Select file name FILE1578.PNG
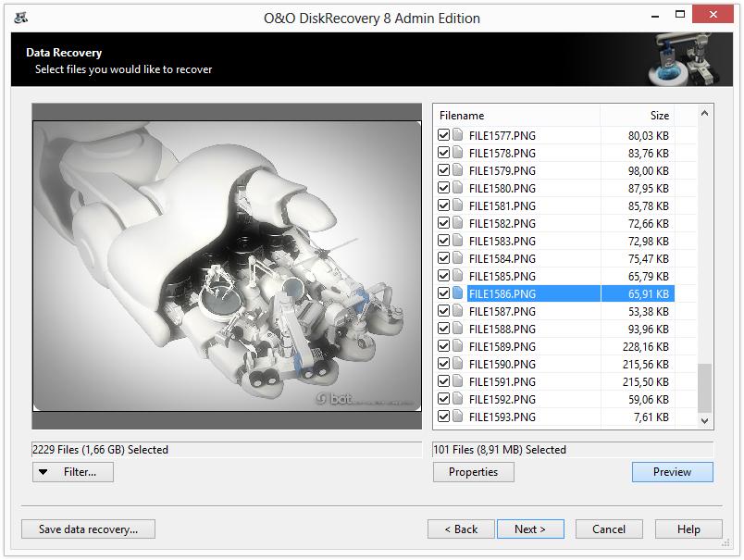The image size is (744, 560). (502, 154)
